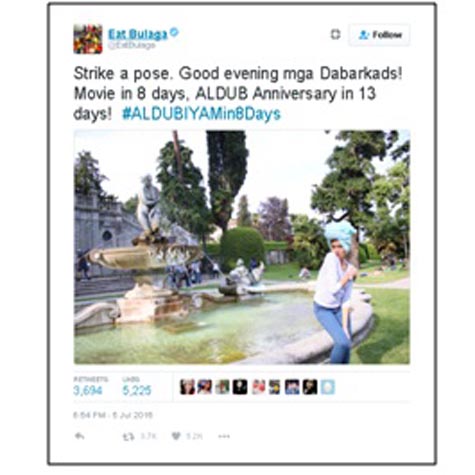
Task: Click the last light-blue liker avatar
Action: tap(328, 387)
